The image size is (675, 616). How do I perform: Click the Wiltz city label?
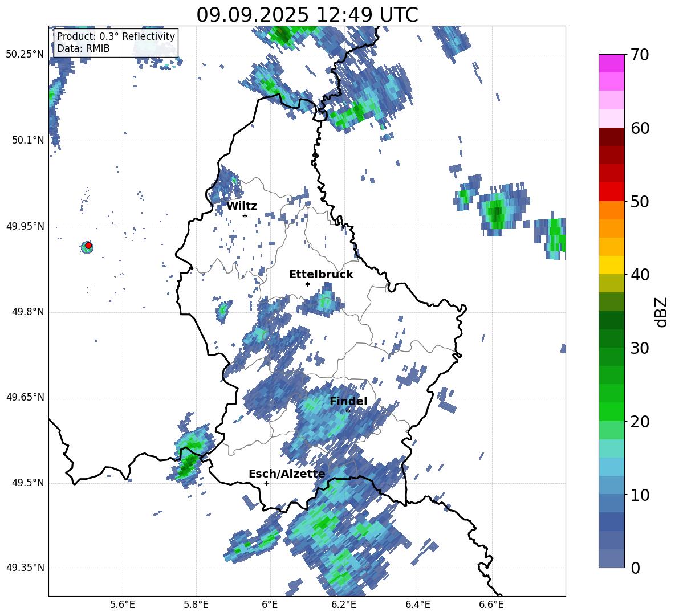tap(242, 206)
